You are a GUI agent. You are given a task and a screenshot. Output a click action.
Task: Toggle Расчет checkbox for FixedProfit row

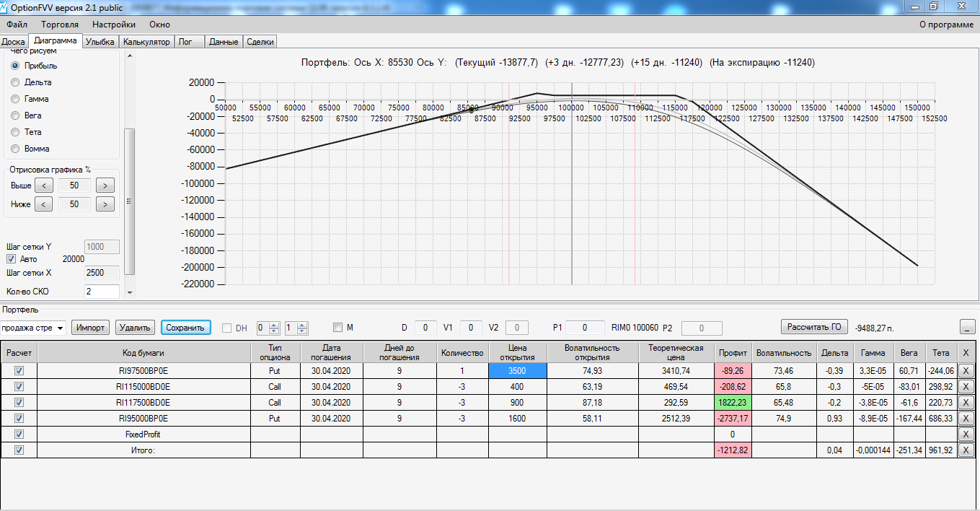pos(19,434)
